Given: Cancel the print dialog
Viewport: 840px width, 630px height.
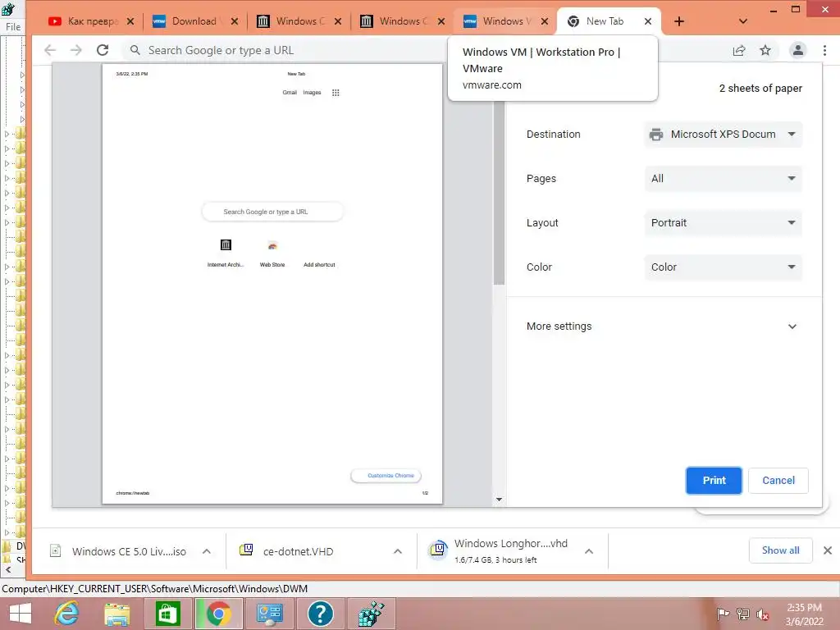Looking at the screenshot, I should [x=778, y=481].
